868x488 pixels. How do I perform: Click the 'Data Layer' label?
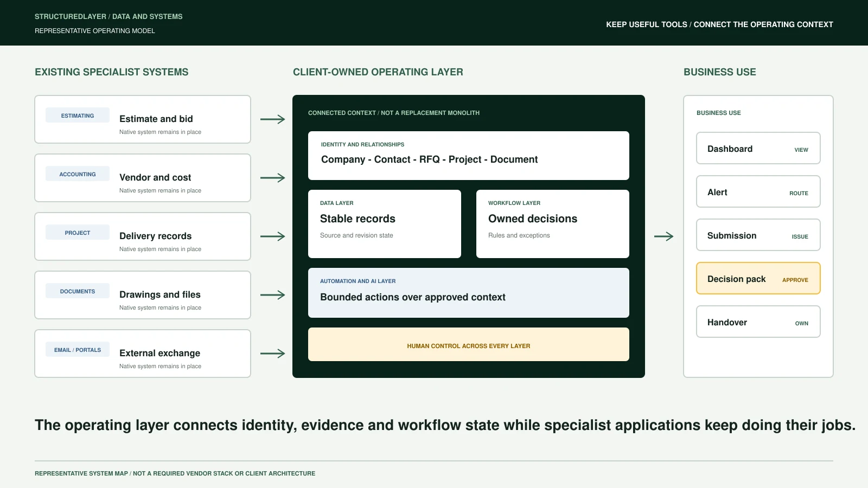click(337, 203)
